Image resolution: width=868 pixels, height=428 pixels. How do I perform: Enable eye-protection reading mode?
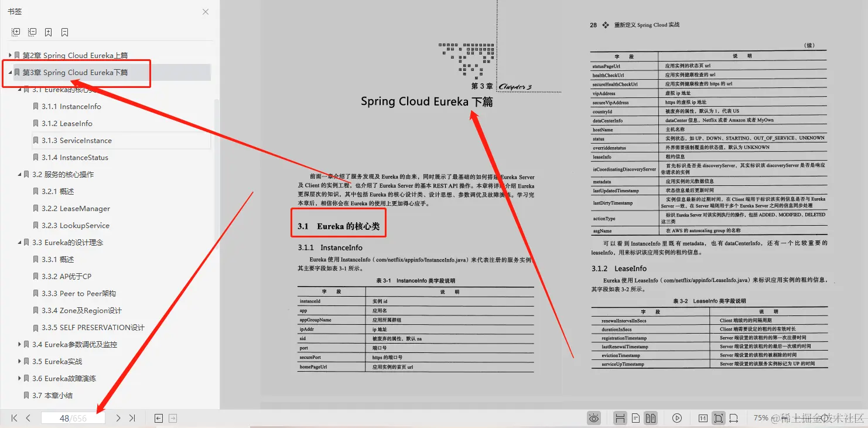tap(594, 418)
